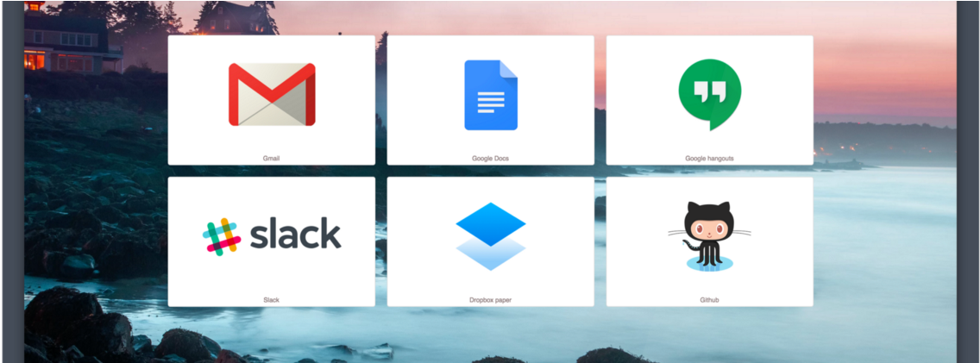Select the "Dropbox paper" caption
Viewport: 980px width, 363px height.
(x=491, y=300)
